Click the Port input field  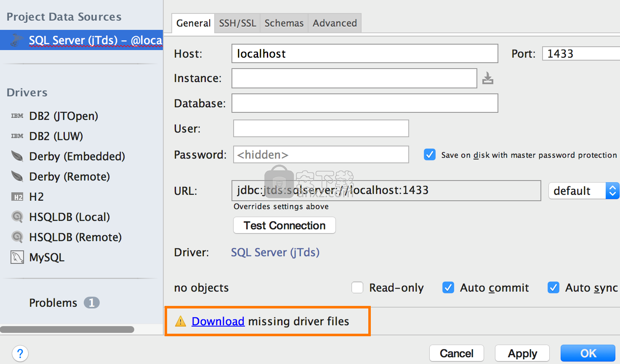coord(581,53)
